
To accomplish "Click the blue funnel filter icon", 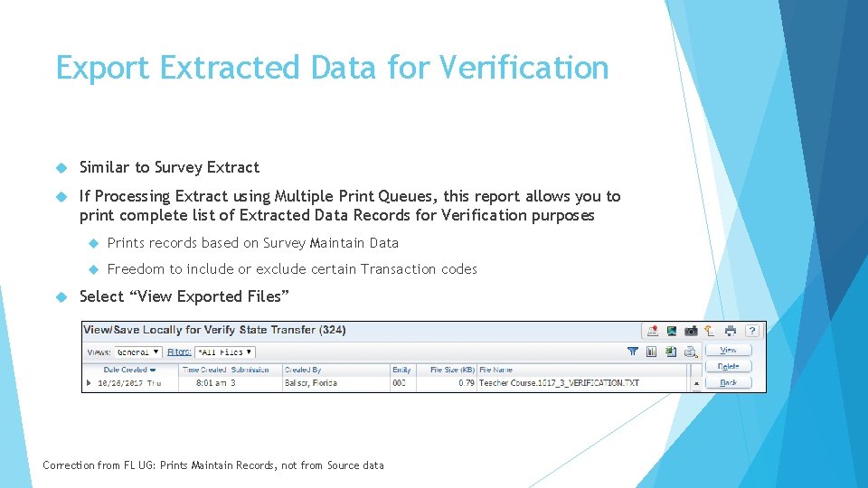I will point(633,352).
